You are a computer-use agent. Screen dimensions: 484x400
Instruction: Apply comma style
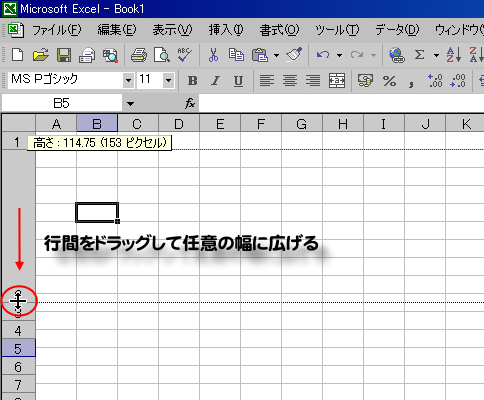pyautogui.click(x=412, y=82)
